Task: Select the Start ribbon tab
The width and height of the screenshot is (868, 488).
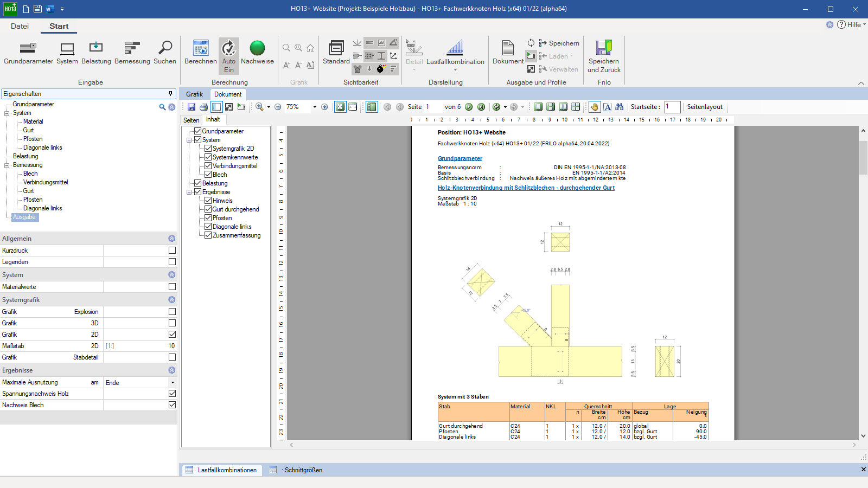Action: click(59, 26)
